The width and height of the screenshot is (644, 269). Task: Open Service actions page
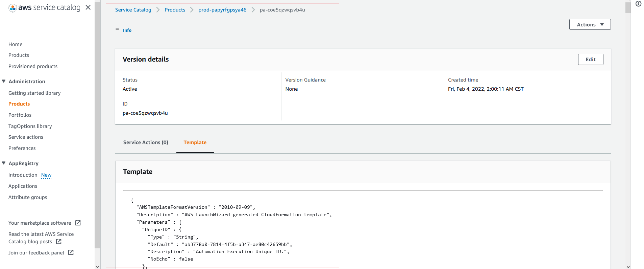click(26, 137)
